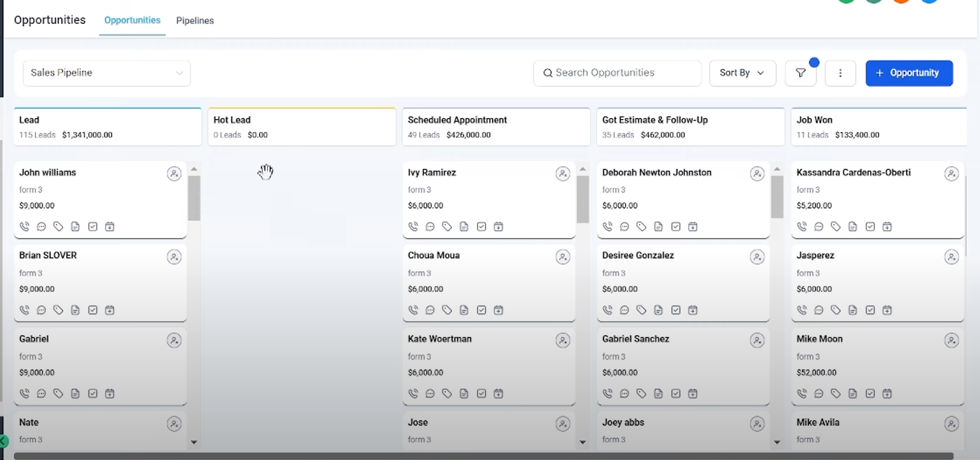Open the message icon on Ivy Ramirez card
The width and height of the screenshot is (980, 460).
pyautogui.click(x=430, y=226)
